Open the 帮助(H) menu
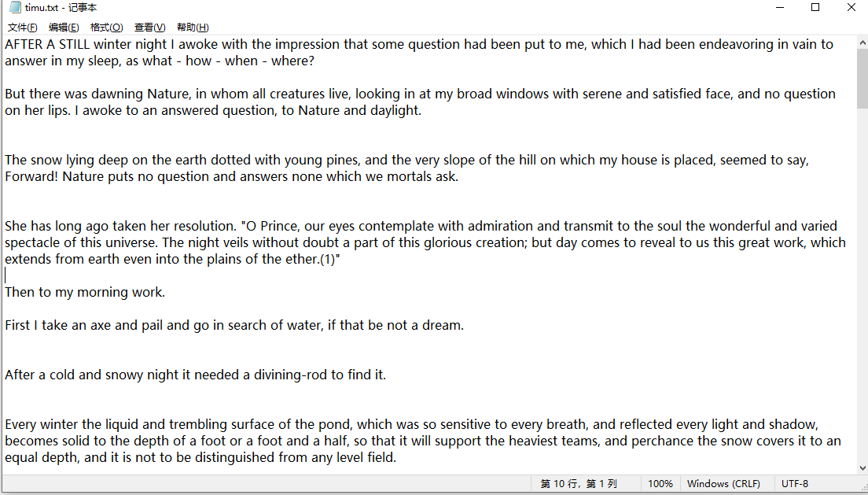 193,28
